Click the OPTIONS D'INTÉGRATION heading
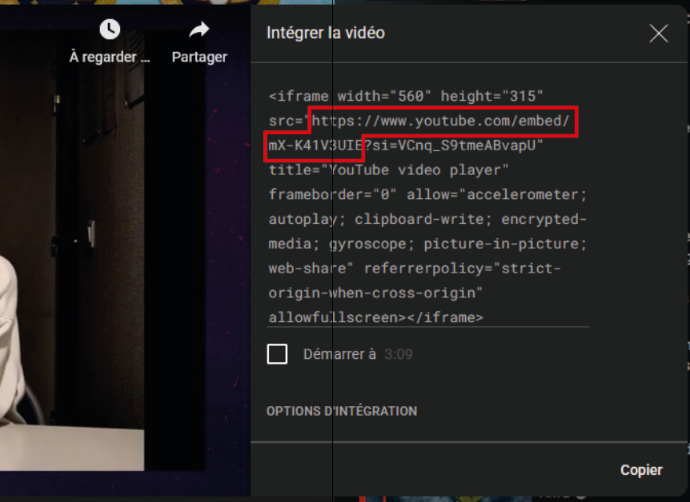Image resolution: width=690 pixels, height=502 pixels. click(x=341, y=411)
